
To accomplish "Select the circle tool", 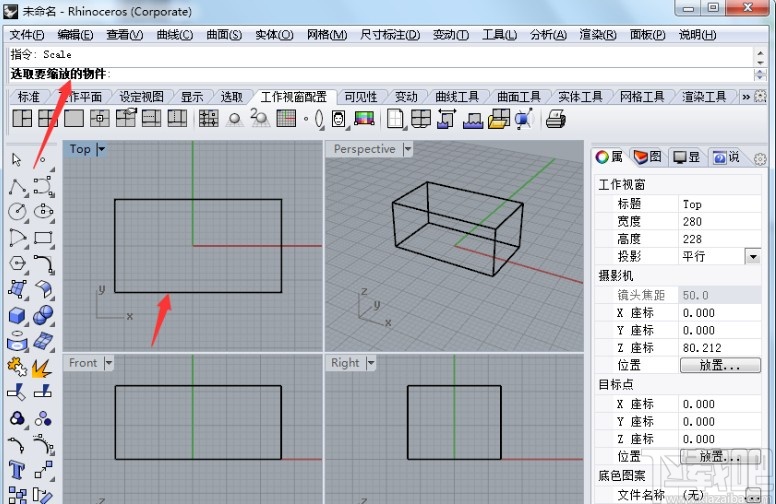I will coord(17,211).
